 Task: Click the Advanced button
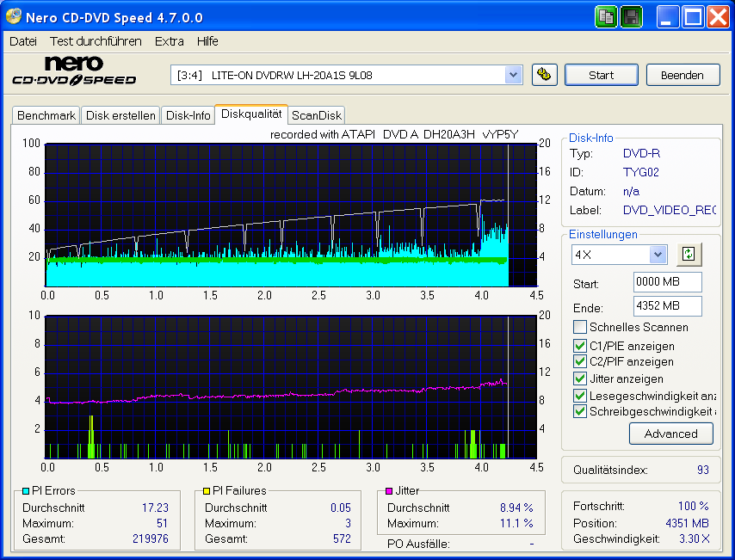tap(671, 434)
